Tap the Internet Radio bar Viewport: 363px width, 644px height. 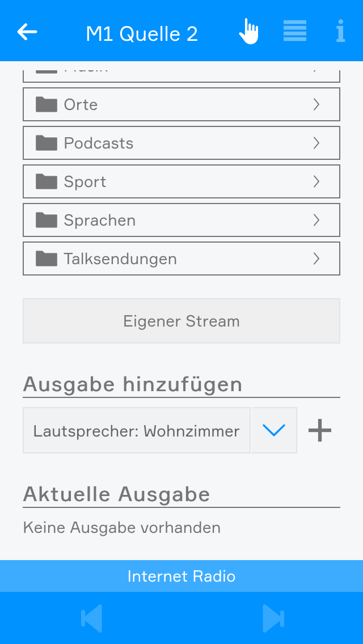coord(181,577)
